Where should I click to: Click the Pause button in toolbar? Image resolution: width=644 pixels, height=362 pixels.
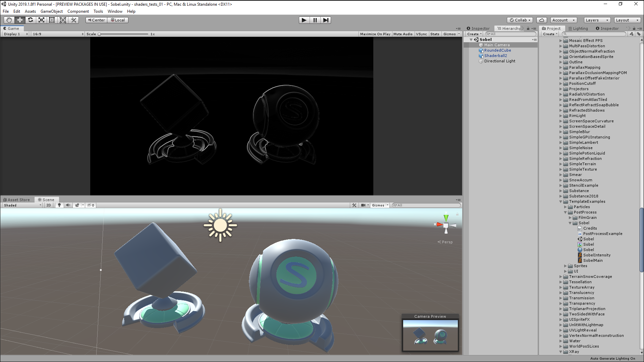coord(315,20)
